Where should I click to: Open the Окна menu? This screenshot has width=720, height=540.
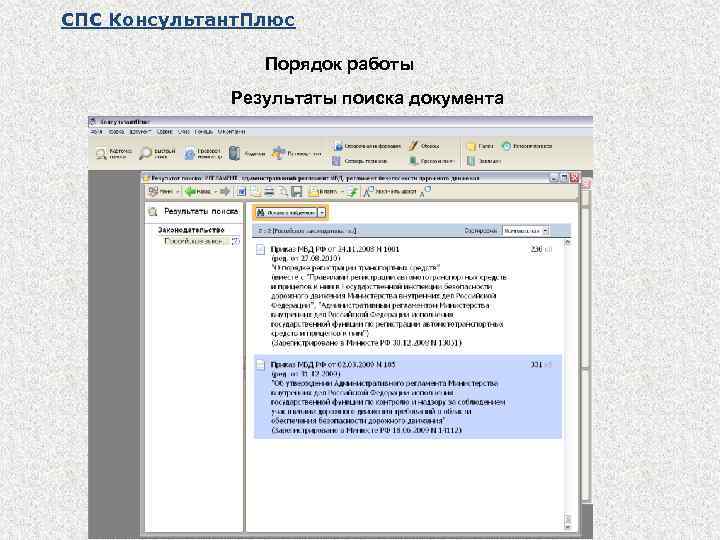(x=184, y=132)
